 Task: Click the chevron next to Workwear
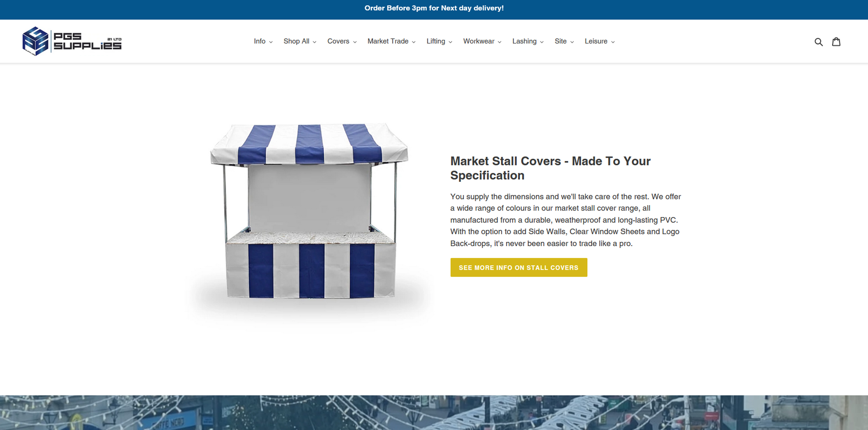(x=499, y=42)
